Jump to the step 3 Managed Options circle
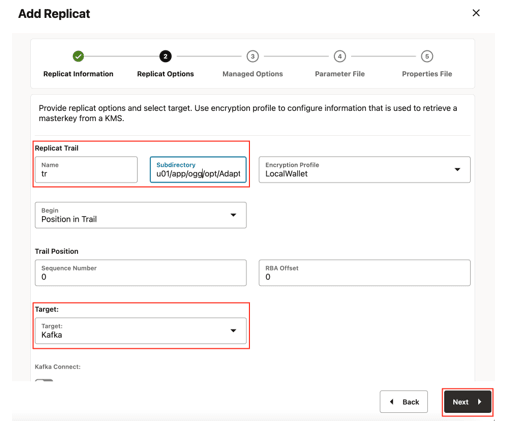507x430 pixels. 253,56
